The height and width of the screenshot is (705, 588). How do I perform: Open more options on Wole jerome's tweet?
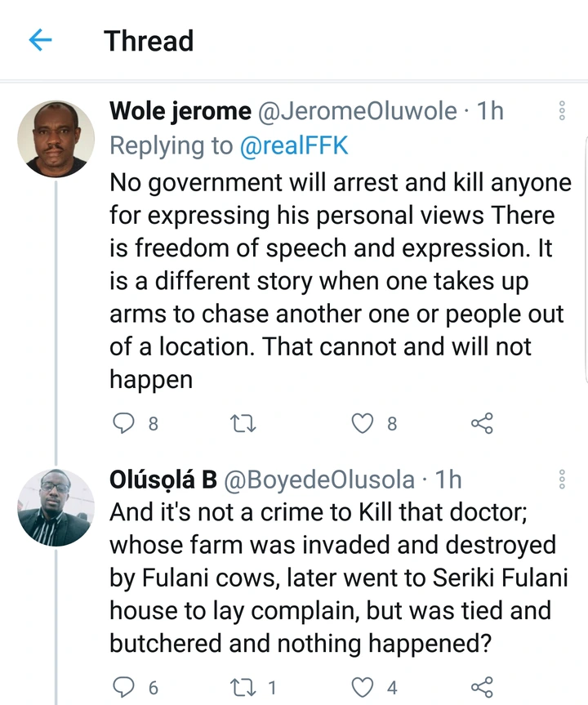562,112
